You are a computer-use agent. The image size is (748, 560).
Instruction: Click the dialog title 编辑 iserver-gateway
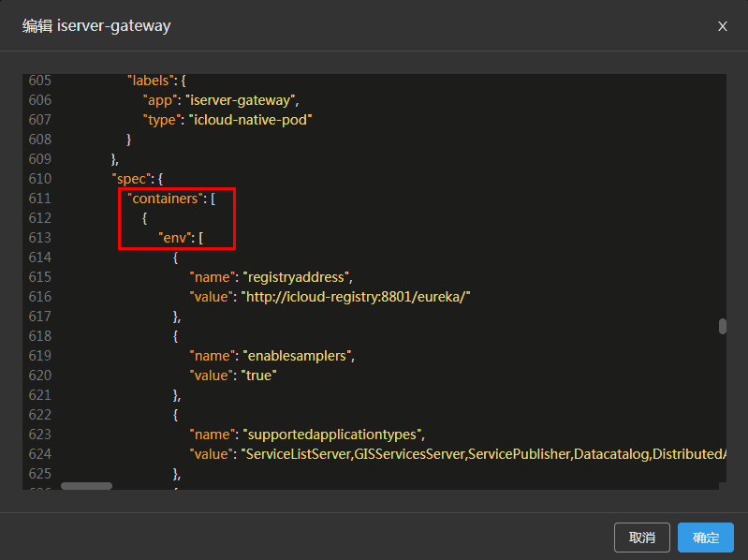coord(96,26)
